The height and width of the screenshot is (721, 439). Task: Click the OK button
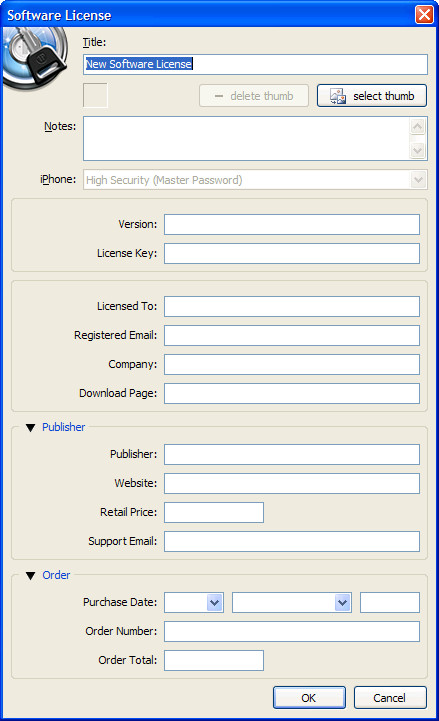coord(309,698)
